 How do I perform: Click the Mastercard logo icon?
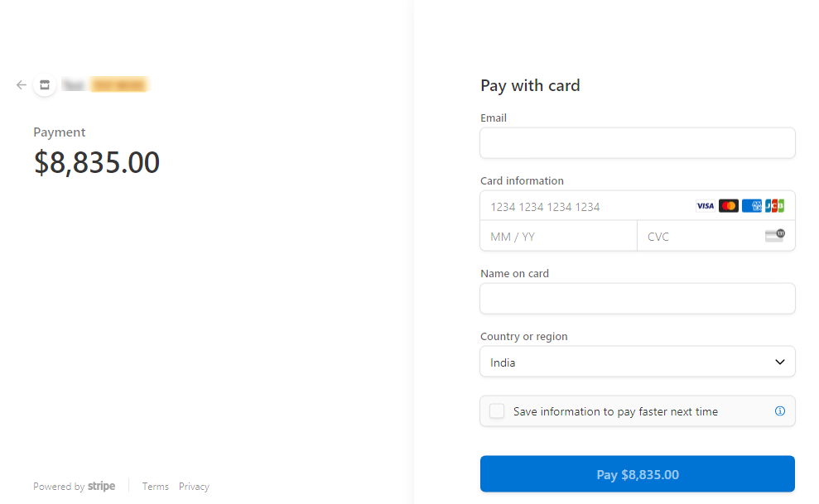click(729, 206)
